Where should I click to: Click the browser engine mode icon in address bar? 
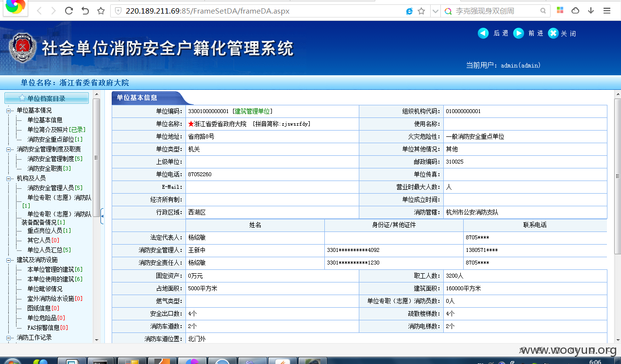point(409,11)
